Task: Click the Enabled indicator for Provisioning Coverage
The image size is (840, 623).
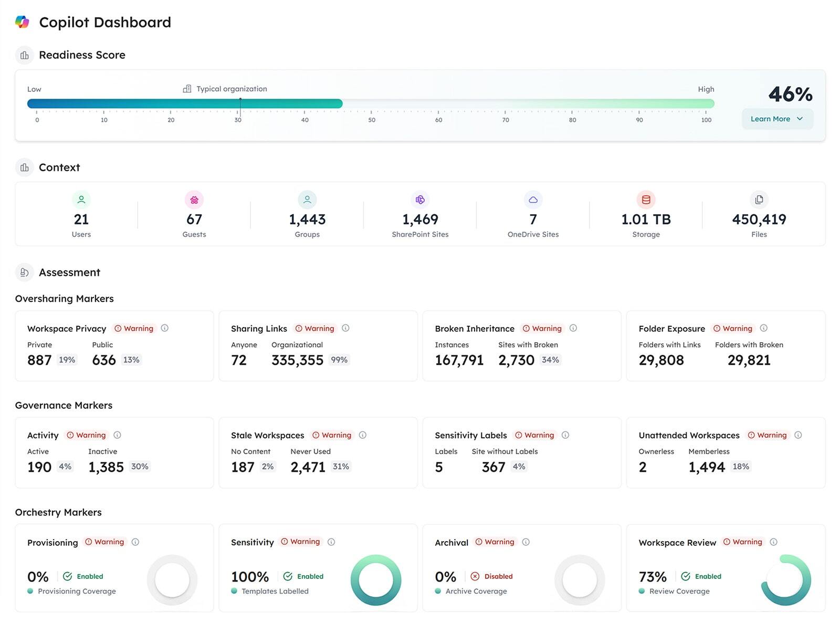Action: [x=84, y=576]
